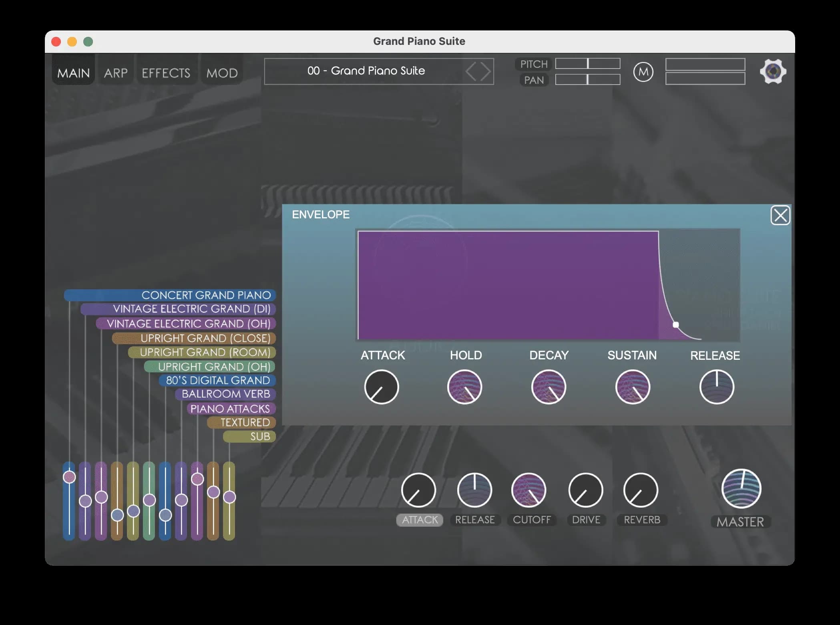
Task: Click the DRIVE knob
Action: (586, 490)
